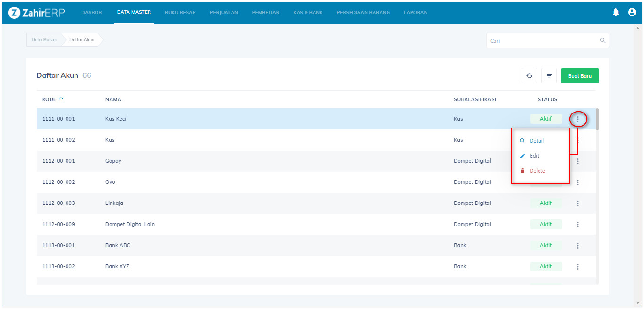
Task: Go to Data Master breadcrumb link
Action: [45, 40]
